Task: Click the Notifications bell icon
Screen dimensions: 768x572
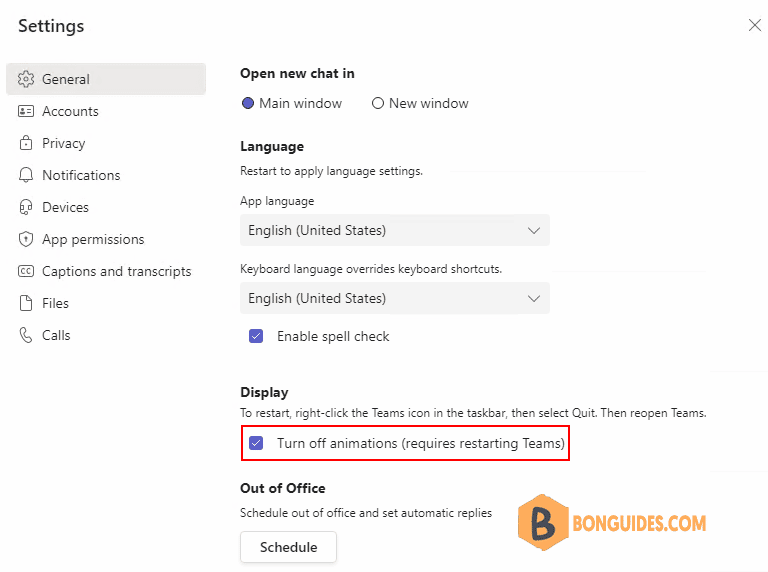Action: click(26, 175)
